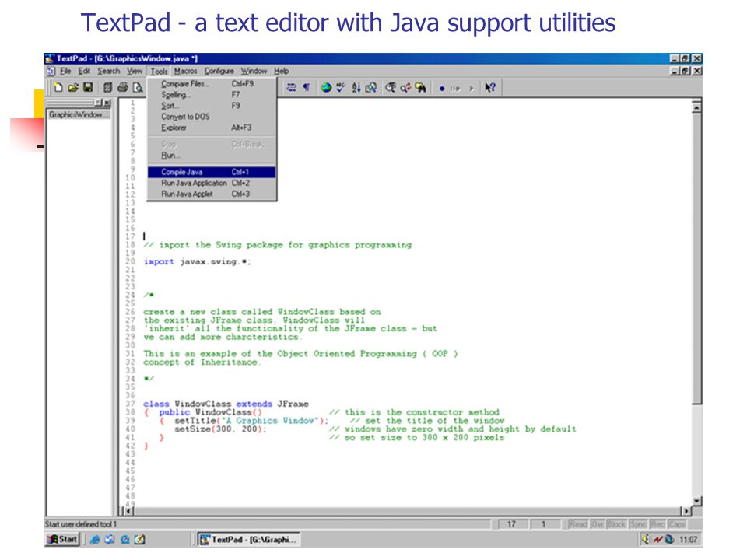Click the system tray volume icon

[646, 539]
